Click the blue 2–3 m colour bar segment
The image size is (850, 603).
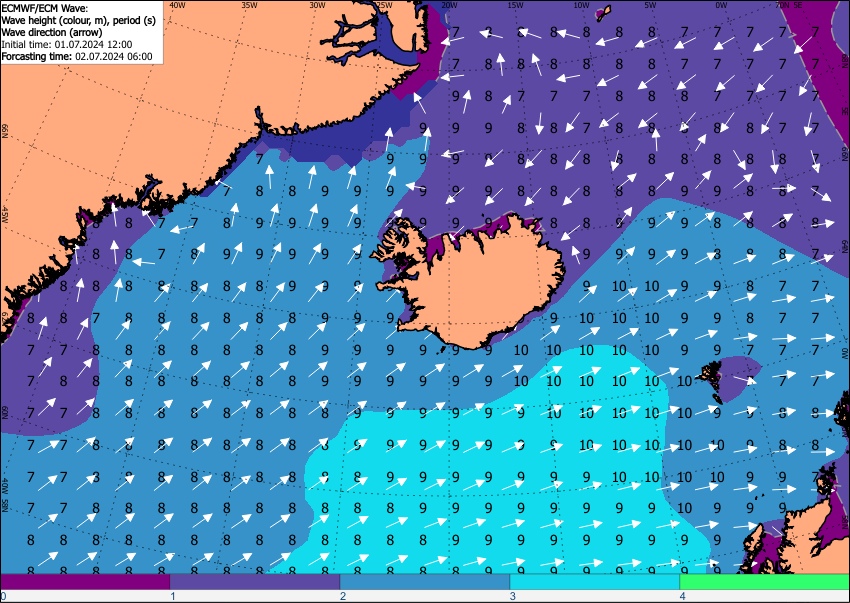pyautogui.click(x=424, y=582)
